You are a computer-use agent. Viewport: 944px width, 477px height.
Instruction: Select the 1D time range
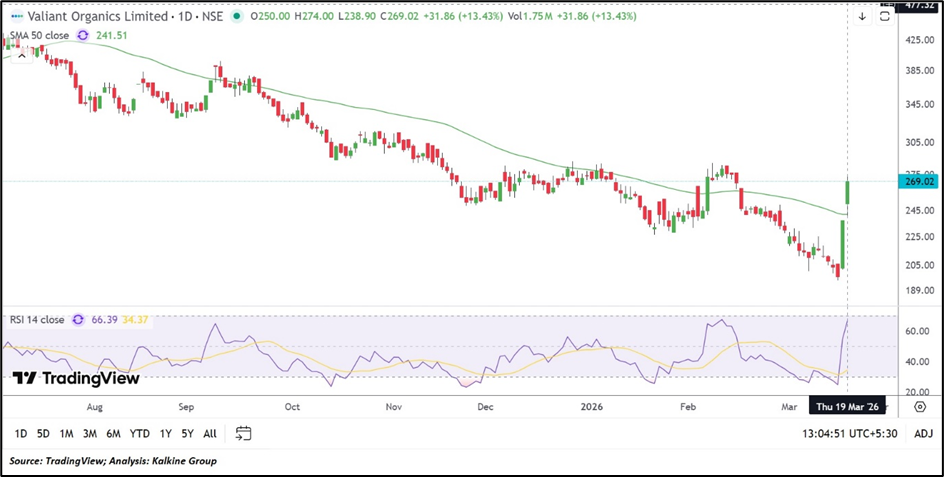click(x=21, y=433)
